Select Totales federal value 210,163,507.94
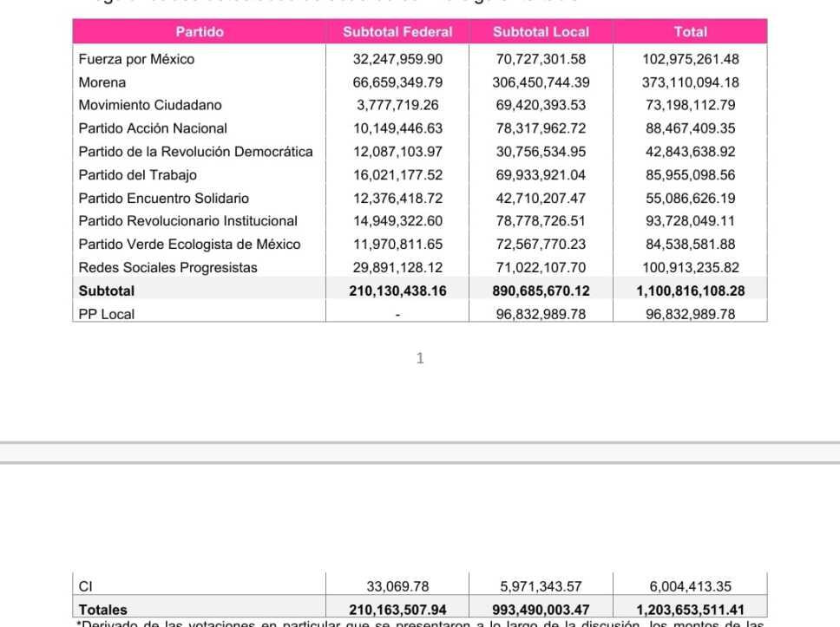This screenshot has height=627, width=840. point(397,610)
